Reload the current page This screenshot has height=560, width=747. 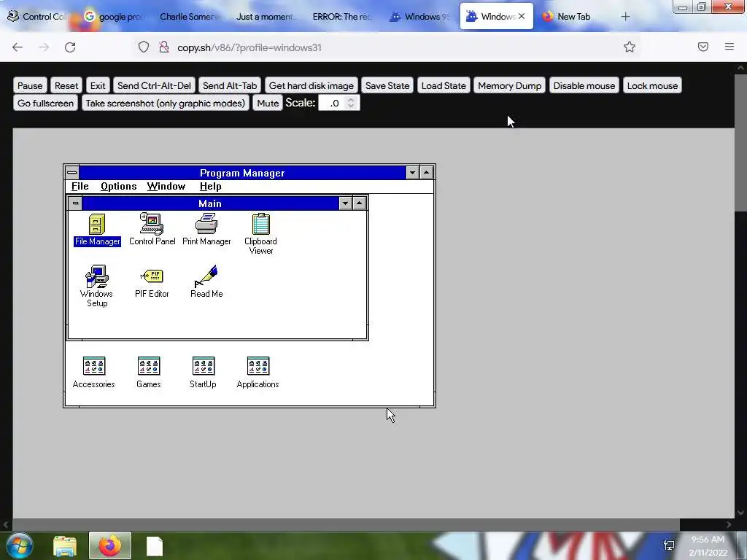pyautogui.click(x=70, y=47)
